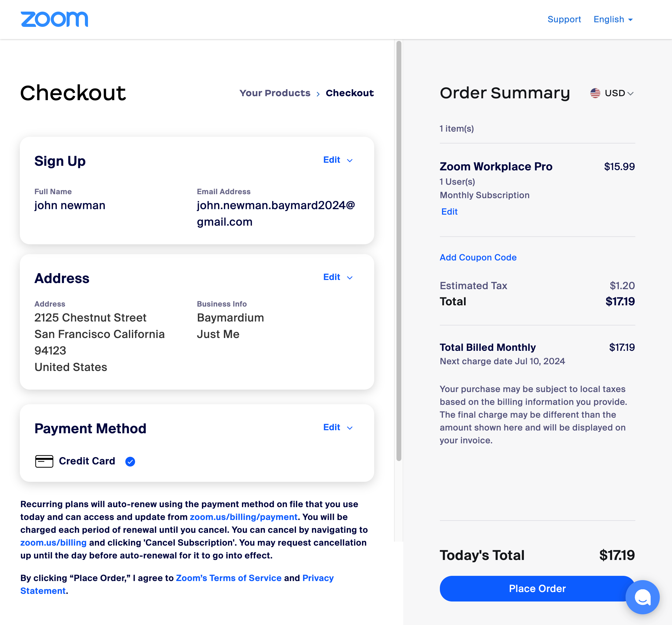Open the English language dropdown
The width and height of the screenshot is (672, 625).
click(x=613, y=19)
